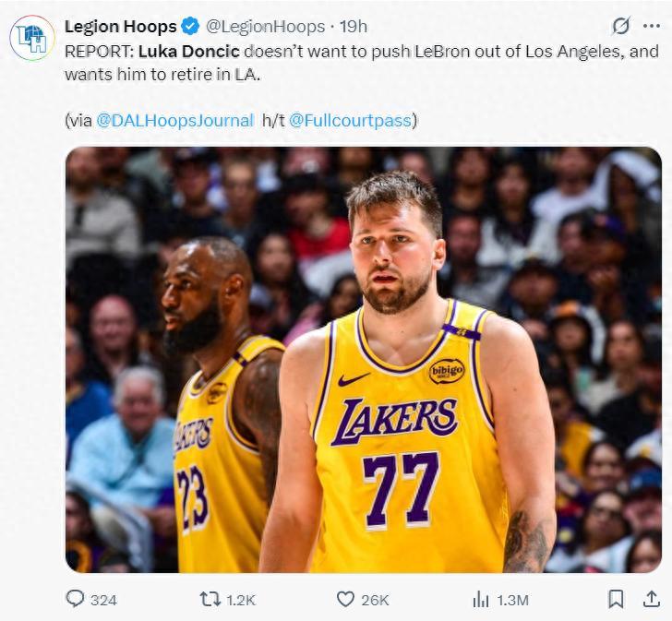Click the Legion Hoops profile avatar

(32, 38)
